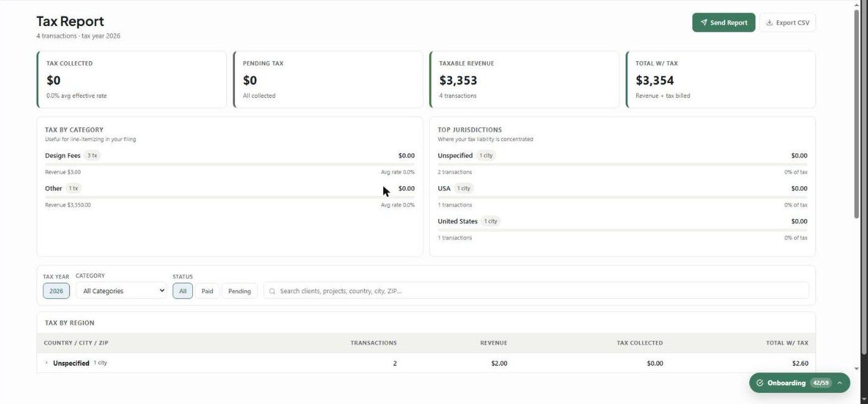Click the "Country / City / ZIP" column header
The height and width of the screenshot is (404, 868).
pos(76,343)
